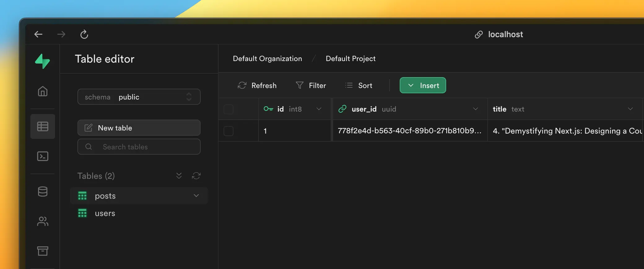
Task: Select the checkbox for row 1
Action: [x=228, y=131]
